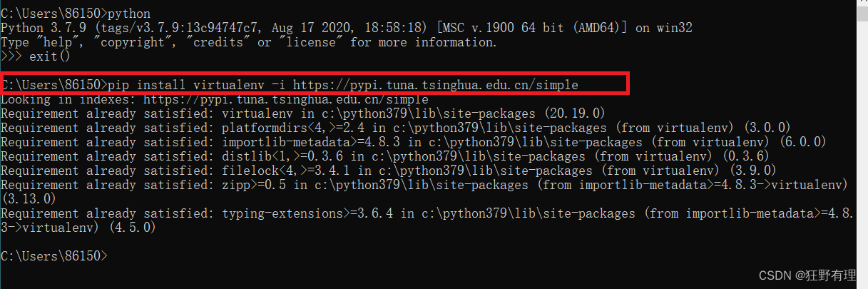Click the 'typing-extensions>=3.6.4' requirement text
Screen dimensions: 868x289
point(308,213)
